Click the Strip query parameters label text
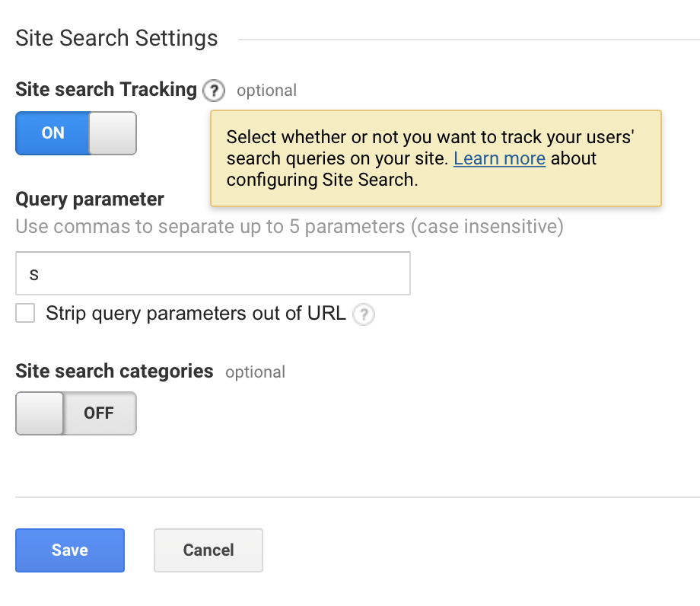 [x=196, y=313]
